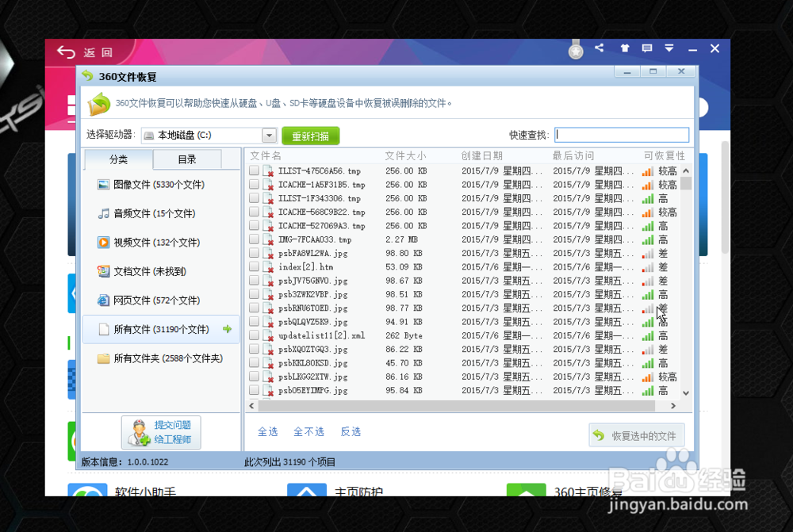Click the 提交问题给工程师 button
This screenshot has width=793, height=532.
click(x=161, y=432)
